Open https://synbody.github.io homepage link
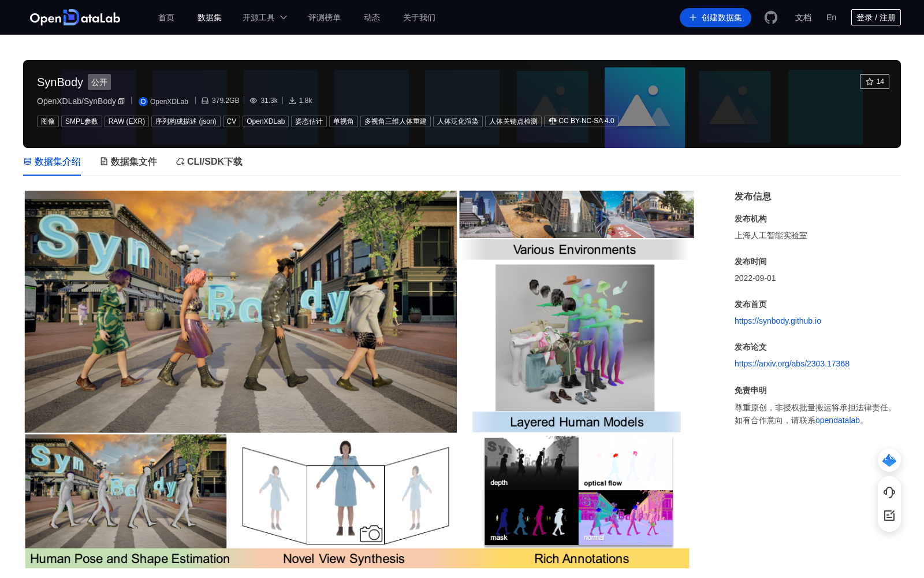This screenshot has height=578, width=924. coord(778,321)
